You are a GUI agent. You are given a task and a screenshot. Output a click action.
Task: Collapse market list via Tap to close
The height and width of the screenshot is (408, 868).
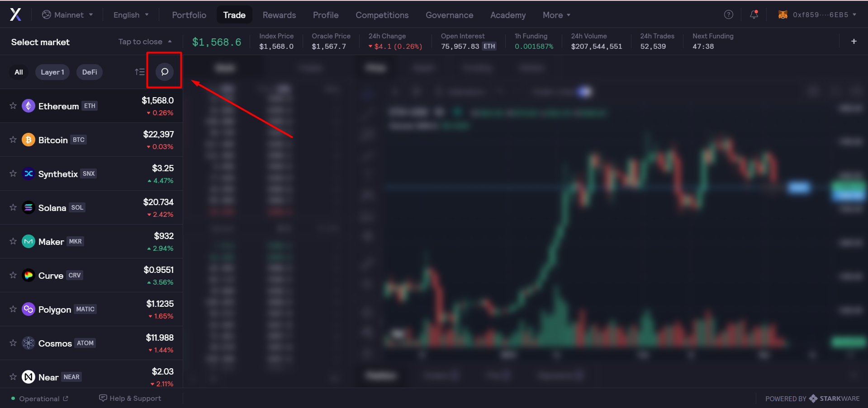point(145,42)
